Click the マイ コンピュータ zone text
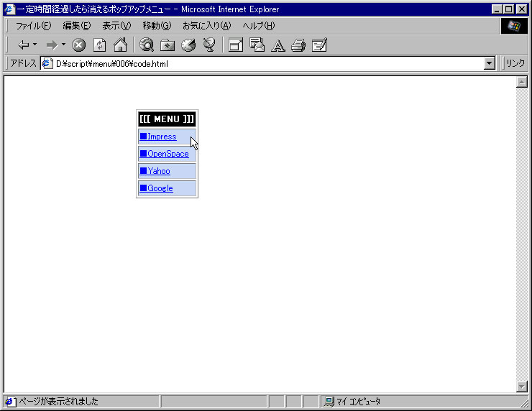 [x=358, y=402]
